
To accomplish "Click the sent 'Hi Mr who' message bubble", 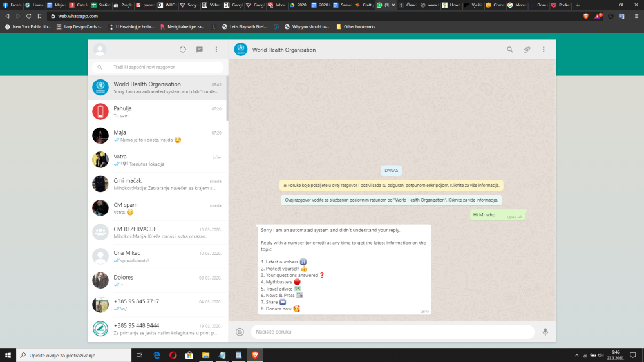I will 497,215.
